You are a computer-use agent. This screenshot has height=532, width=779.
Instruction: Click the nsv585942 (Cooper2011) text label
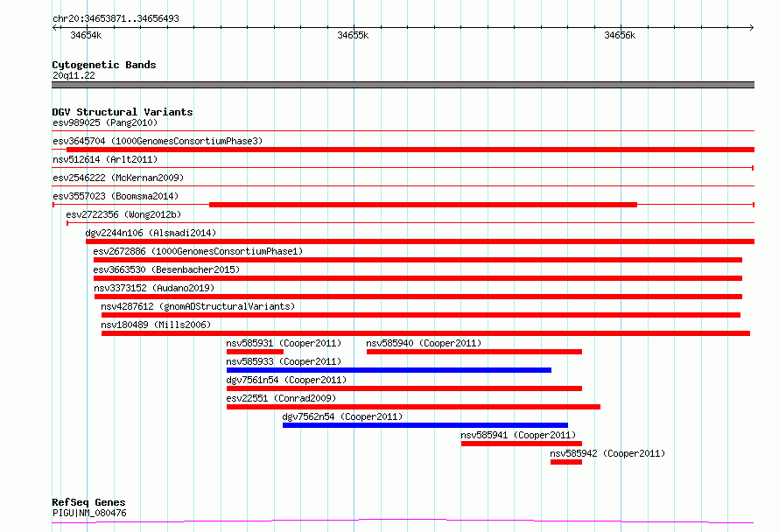pos(607,453)
